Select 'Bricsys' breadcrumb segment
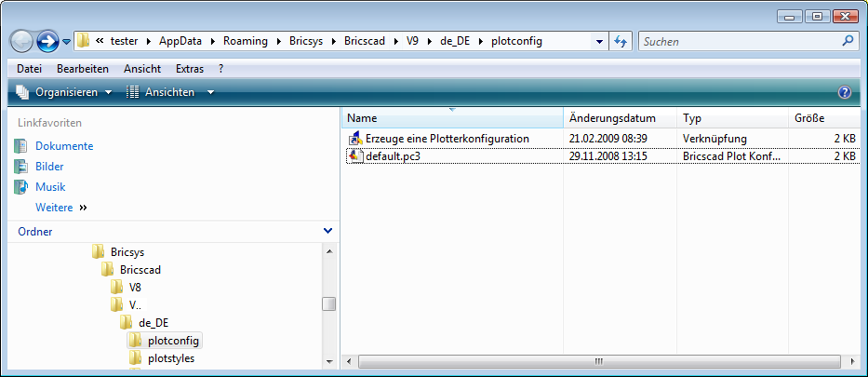The height and width of the screenshot is (377, 868). (306, 41)
